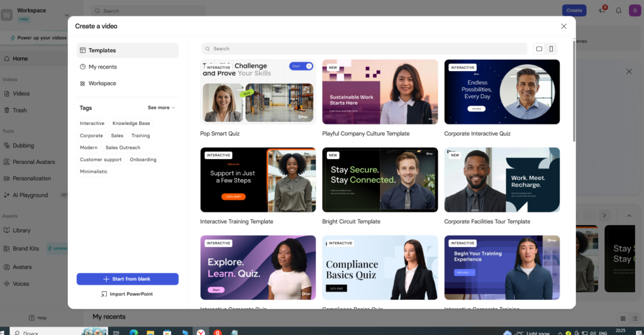Open the Windows Start menu

coord(3,332)
